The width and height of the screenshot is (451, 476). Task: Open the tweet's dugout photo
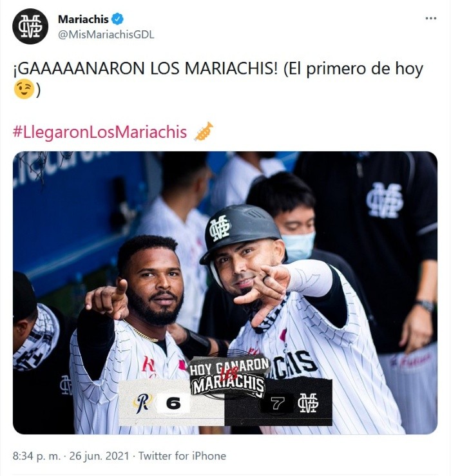click(x=225, y=292)
